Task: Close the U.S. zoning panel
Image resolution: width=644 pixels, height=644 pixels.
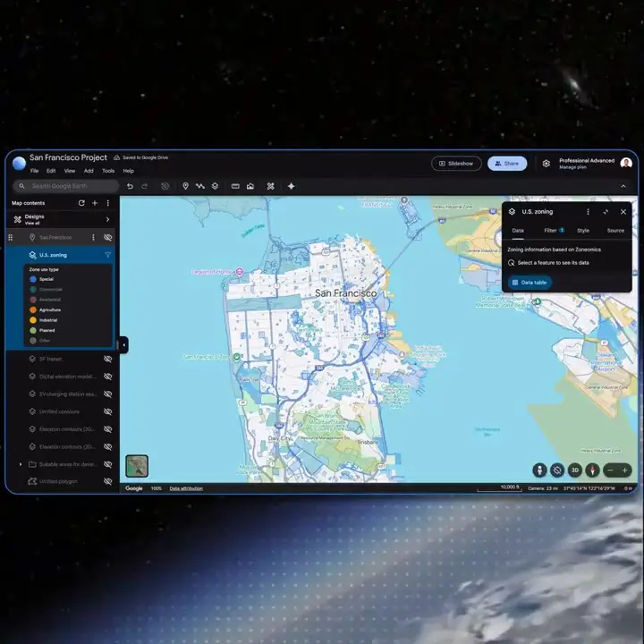Action: (x=623, y=211)
